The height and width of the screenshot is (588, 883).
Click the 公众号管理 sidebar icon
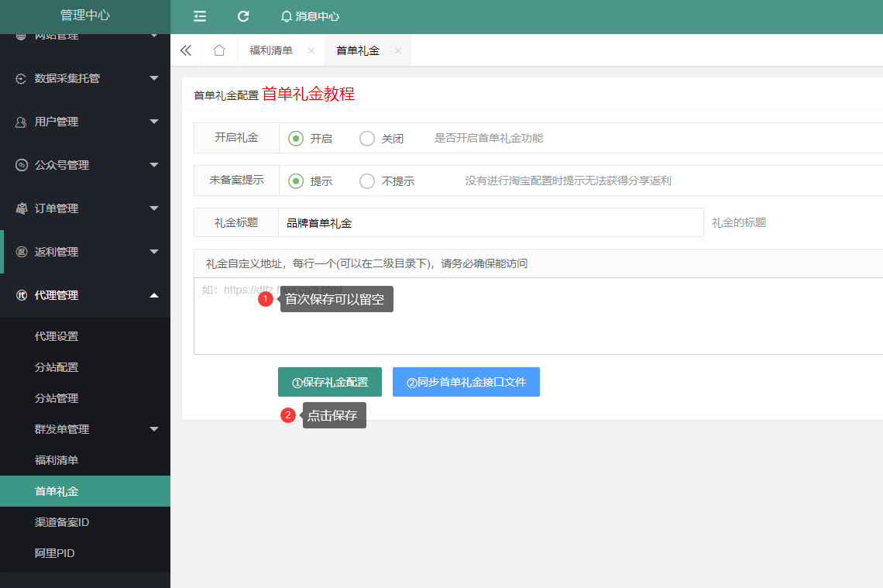tap(22, 165)
